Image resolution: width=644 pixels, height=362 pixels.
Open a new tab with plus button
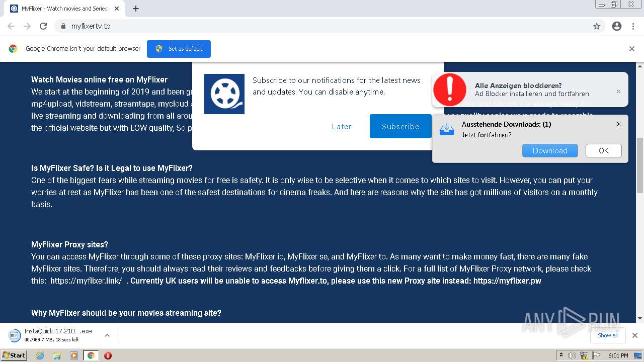click(x=136, y=9)
